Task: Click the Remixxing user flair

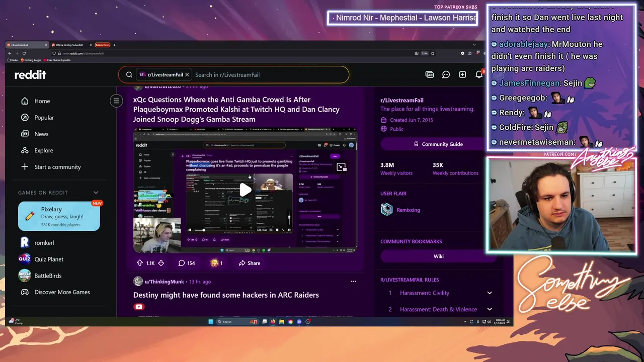Action: (x=408, y=210)
